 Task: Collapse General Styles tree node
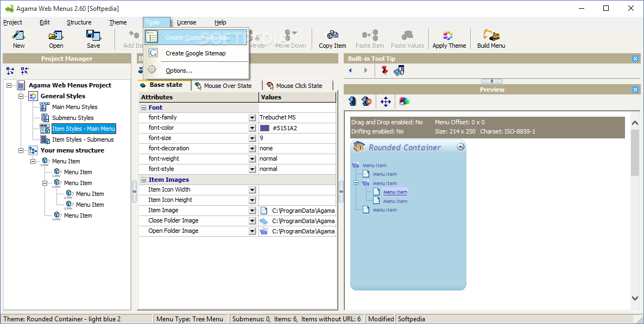[x=21, y=96]
